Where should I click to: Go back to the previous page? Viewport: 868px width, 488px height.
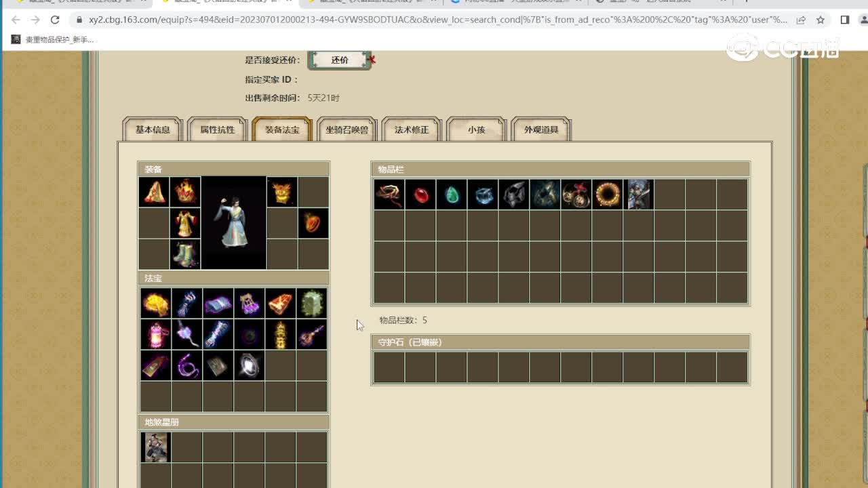coord(16,20)
